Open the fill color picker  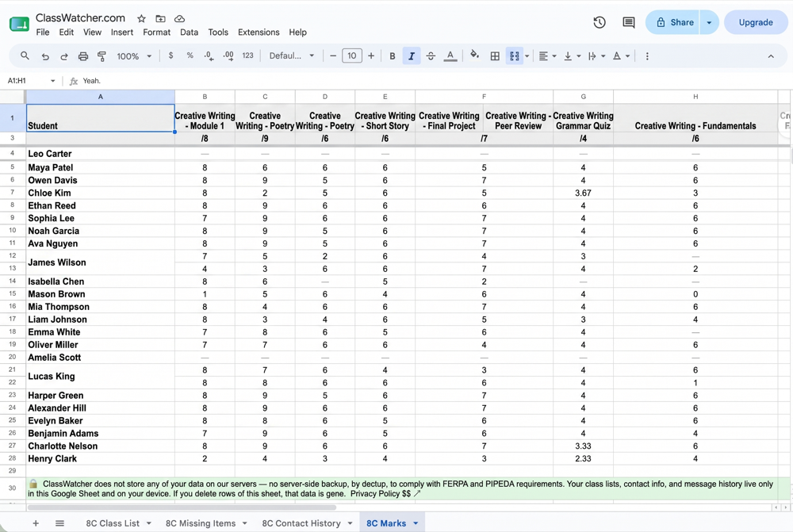474,55
